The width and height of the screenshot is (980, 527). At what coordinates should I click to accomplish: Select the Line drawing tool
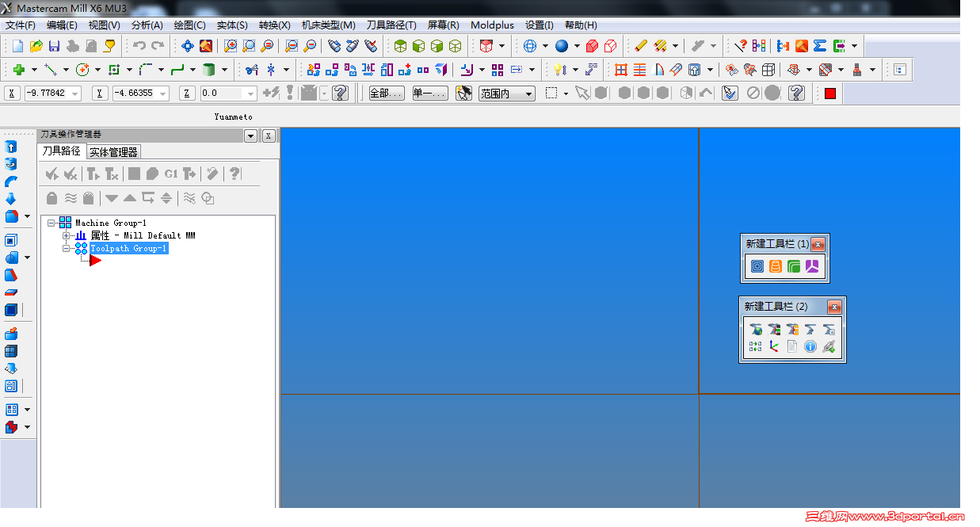coord(51,70)
